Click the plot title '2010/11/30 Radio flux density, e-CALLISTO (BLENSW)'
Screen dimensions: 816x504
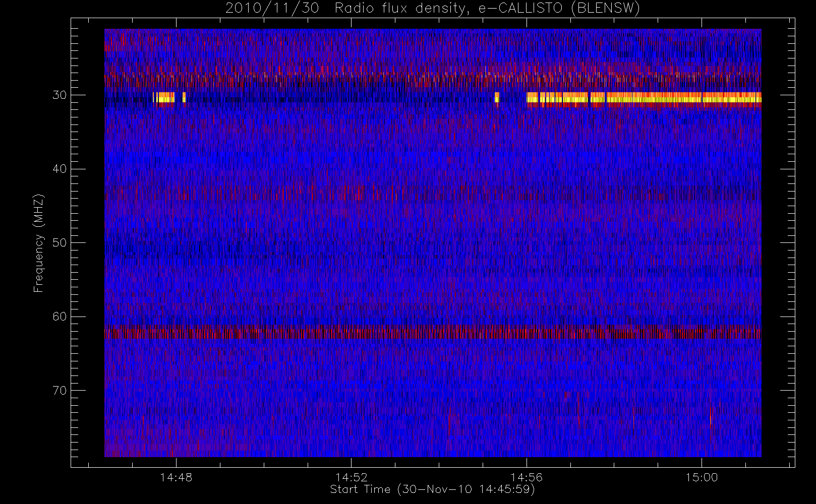(x=432, y=9)
